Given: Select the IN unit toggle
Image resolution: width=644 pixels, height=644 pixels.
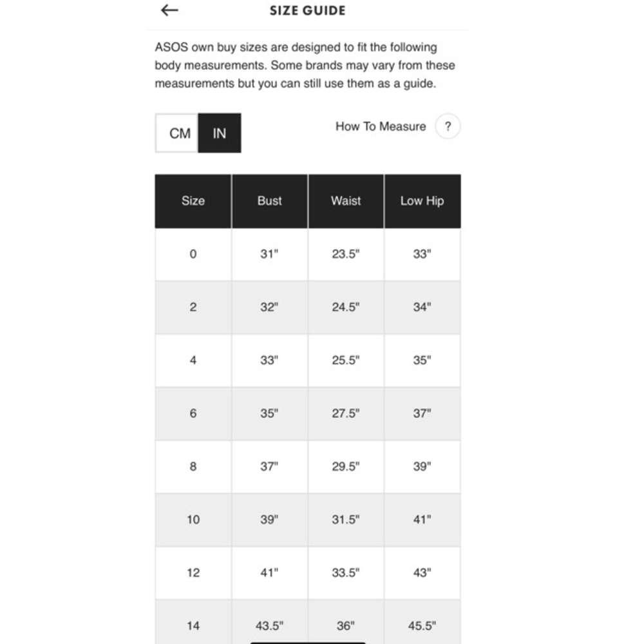Looking at the screenshot, I should [x=220, y=133].
